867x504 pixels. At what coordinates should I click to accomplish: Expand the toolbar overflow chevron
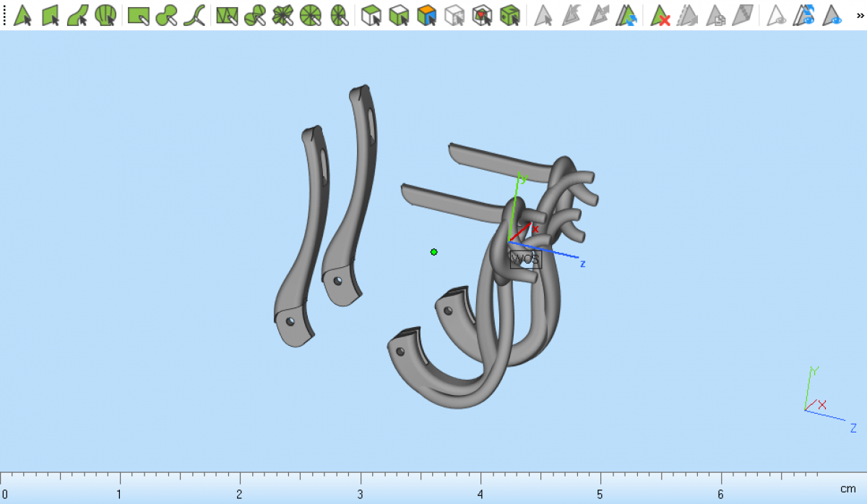[x=859, y=15]
